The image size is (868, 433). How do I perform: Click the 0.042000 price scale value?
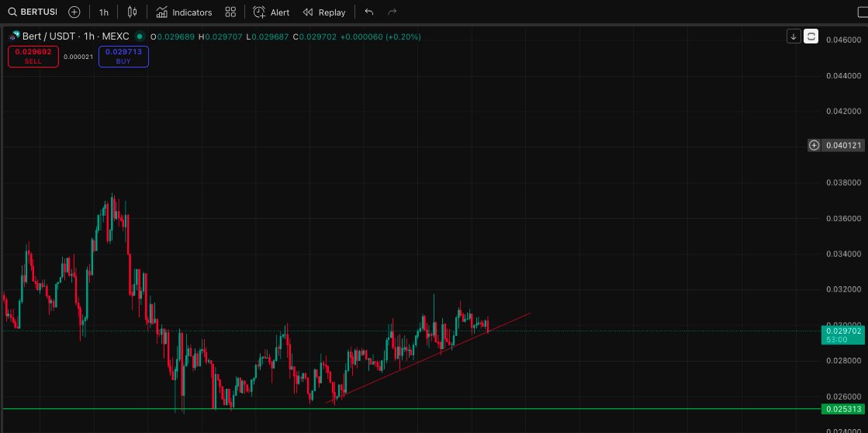pyautogui.click(x=844, y=111)
